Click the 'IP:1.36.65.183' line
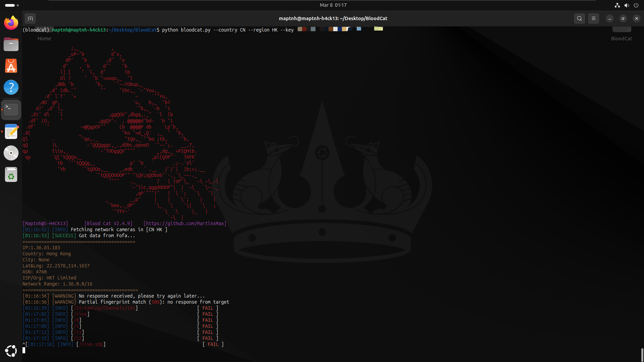Image resolution: width=644 pixels, height=362 pixels. click(41, 248)
